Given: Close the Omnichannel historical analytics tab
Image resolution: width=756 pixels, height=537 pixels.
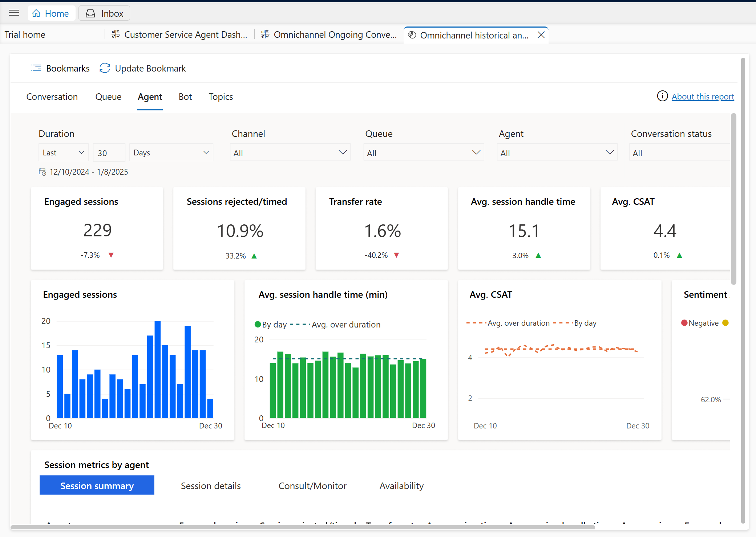Looking at the screenshot, I should point(541,35).
